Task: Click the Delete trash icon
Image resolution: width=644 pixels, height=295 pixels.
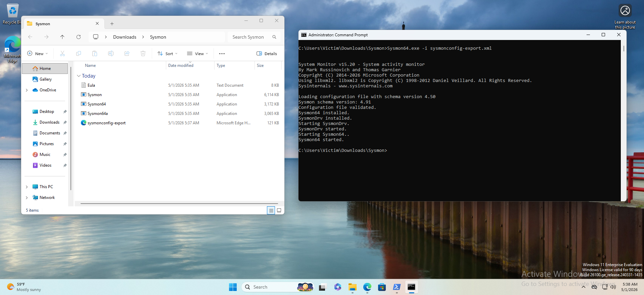Action: [143, 53]
